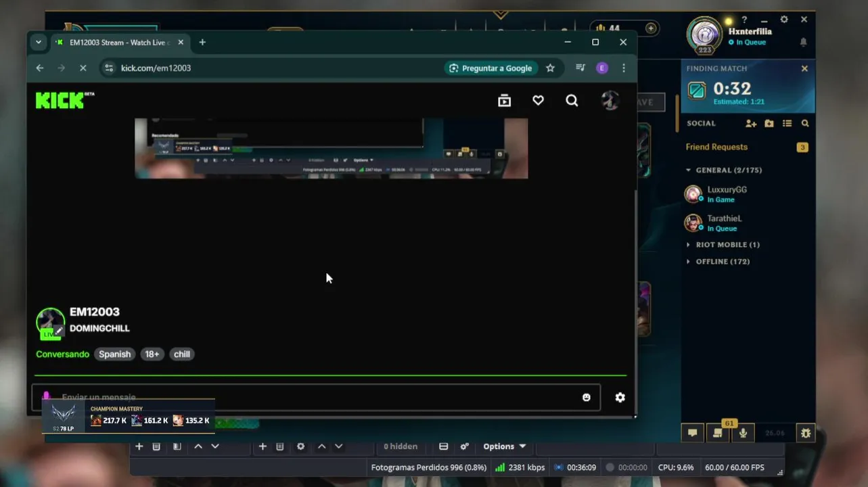Click Preguntar a Google button
868x487 pixels.
click(490, 68)
